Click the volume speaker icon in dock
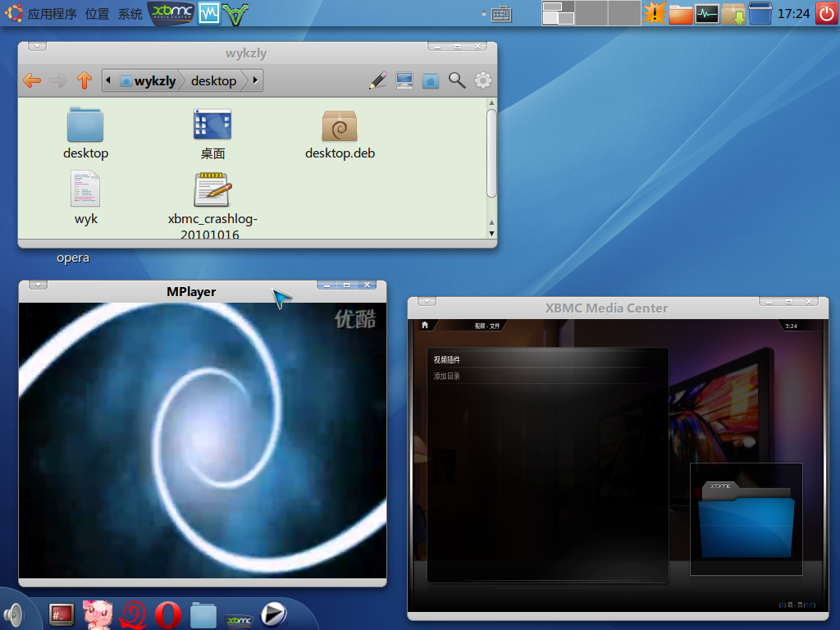 point(14,614)
